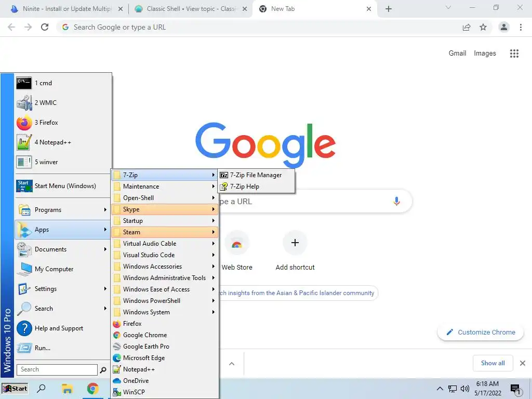
Task: Click the start menu Search input box
Action: point(57,369)
